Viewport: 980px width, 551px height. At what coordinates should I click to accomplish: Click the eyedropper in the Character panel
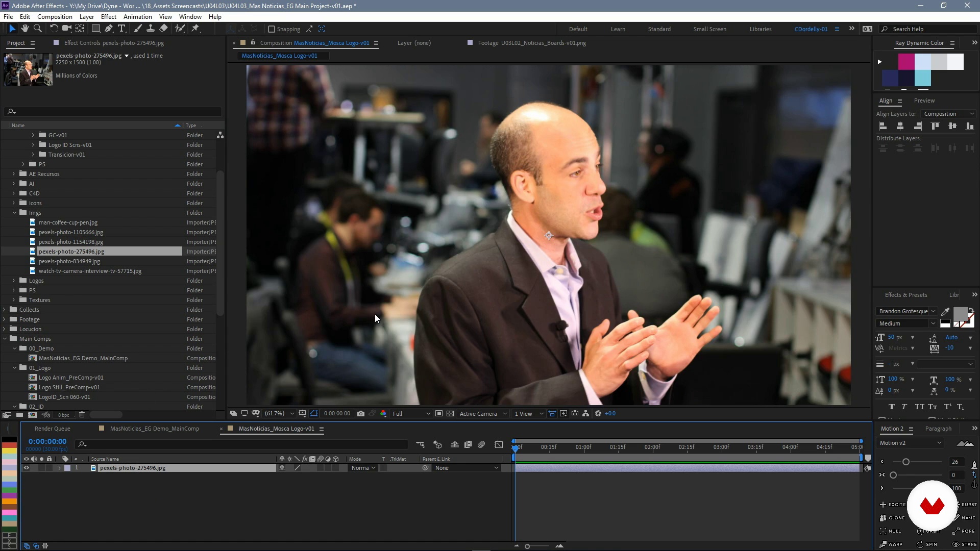[945, 311]
